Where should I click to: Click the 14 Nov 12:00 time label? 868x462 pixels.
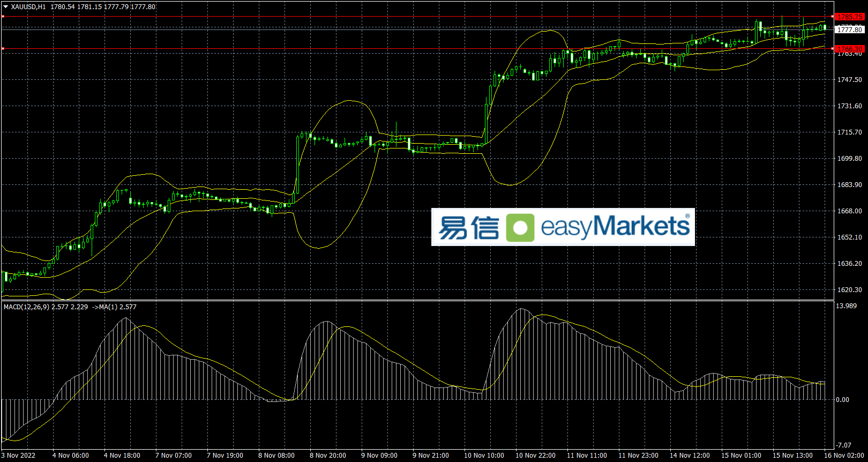(690, 456)
